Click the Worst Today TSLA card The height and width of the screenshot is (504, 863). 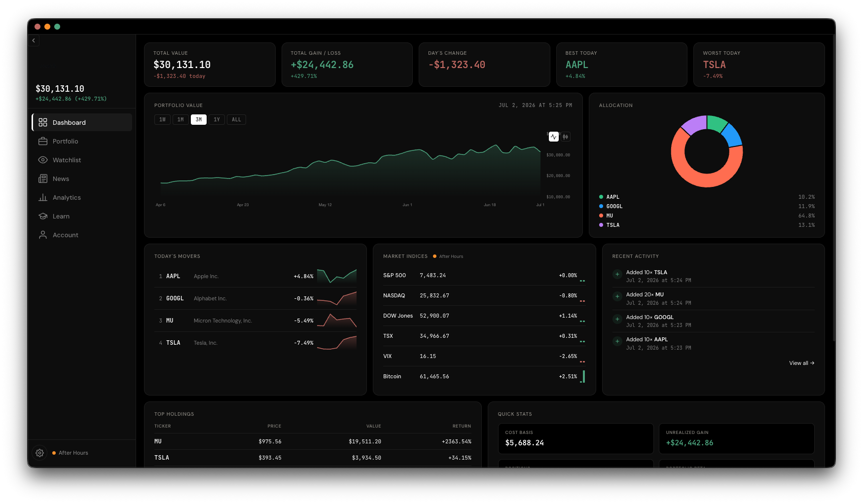tap(759, 65)
